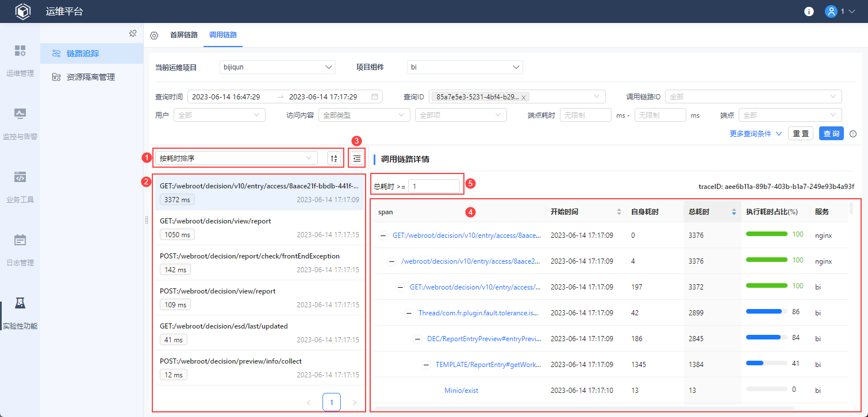Open 运维管理 in left navigation
Screen dimensions: 868x417
point(20,60)
